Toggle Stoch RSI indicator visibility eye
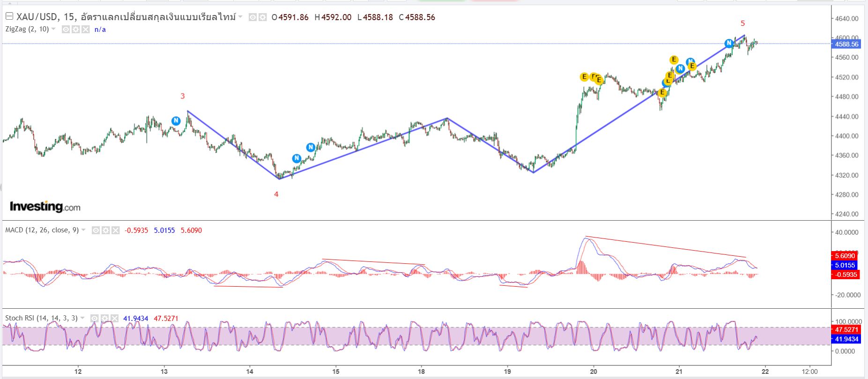Image resolution: width=868 pixels, height=379 pixels. [x=95, y=319]
